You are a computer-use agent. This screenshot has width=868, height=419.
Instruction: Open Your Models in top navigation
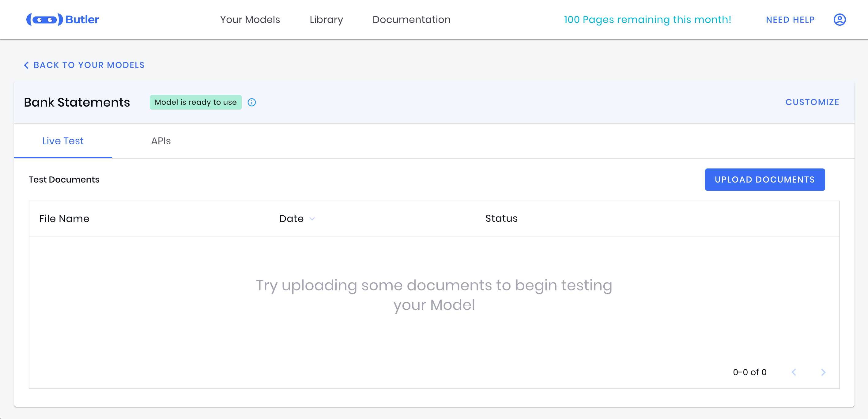(x=250, y=20)
